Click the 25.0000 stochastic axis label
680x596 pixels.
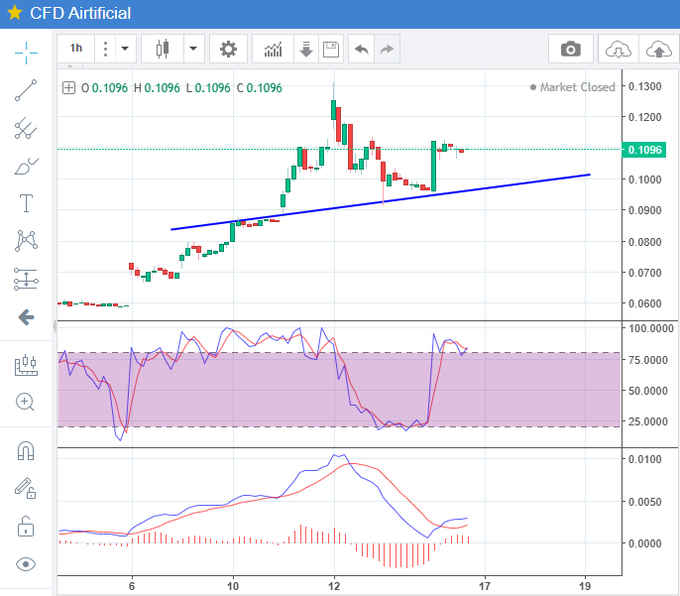[x=648, y=421]
